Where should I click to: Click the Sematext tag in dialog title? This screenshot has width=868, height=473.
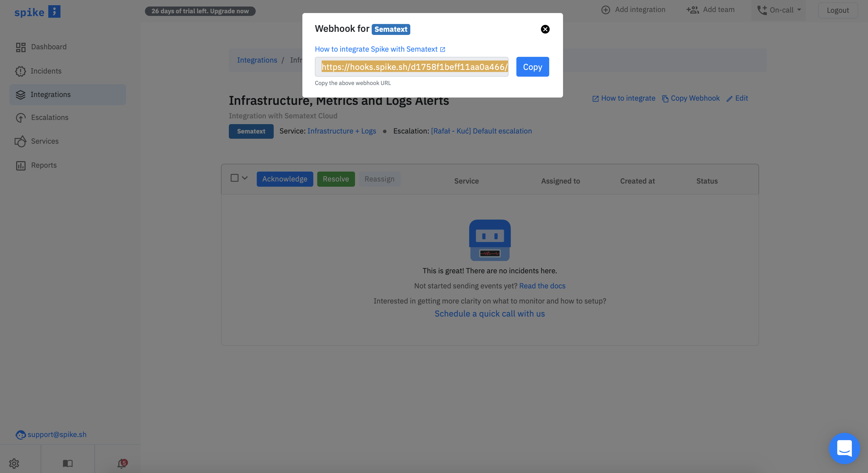tap(391, 29)
